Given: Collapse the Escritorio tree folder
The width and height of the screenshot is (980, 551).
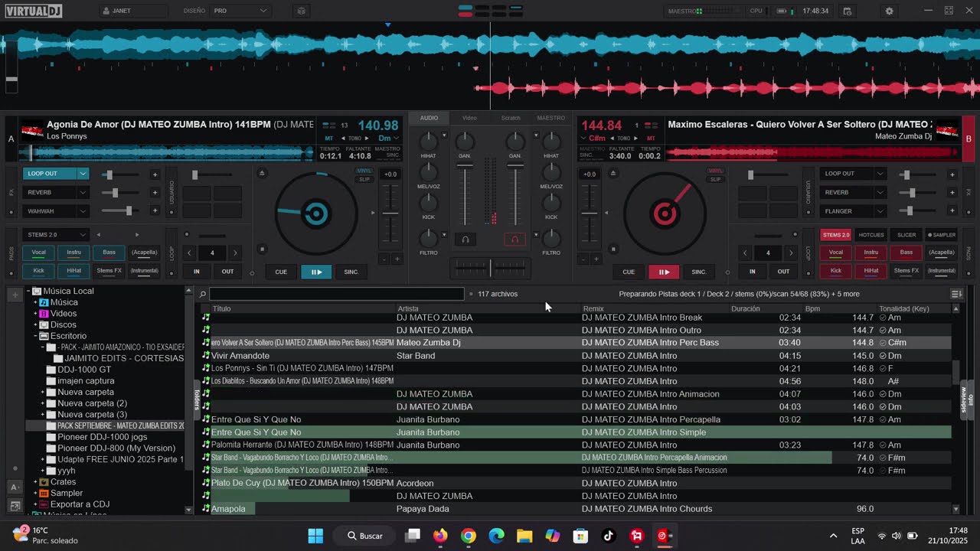Looking at the screenshot, I should click(x=35, y=336).
